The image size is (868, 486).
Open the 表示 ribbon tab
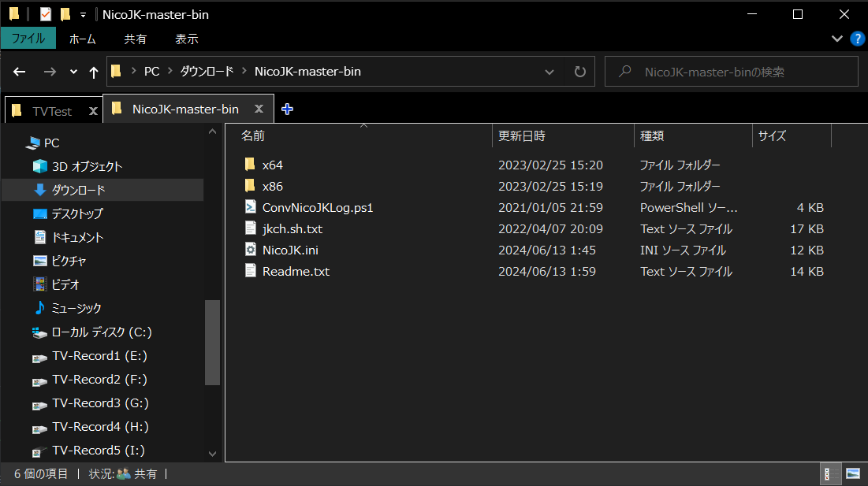coord(187,39)
